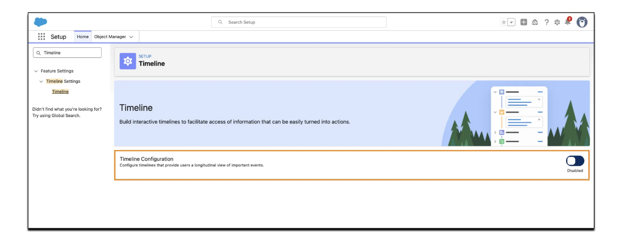Viewport: 644px width, 237px height.
Task: Collapse the Timeline Settings chevron
Action: pos(41,81)
